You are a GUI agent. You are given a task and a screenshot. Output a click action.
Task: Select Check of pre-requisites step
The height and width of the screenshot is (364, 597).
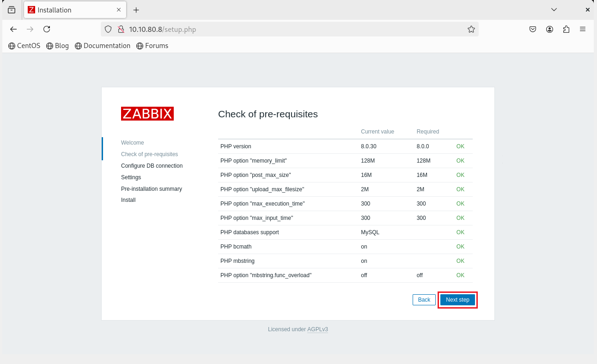[149, 154]
